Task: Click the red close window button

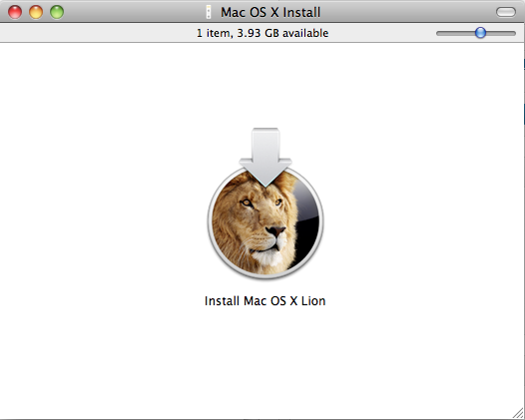Action: [15, 12]
